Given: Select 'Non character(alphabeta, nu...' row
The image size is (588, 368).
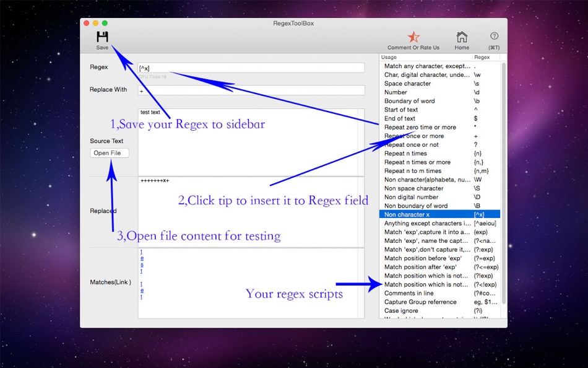Looking at the screenshot, I should [x=439, y=180].
